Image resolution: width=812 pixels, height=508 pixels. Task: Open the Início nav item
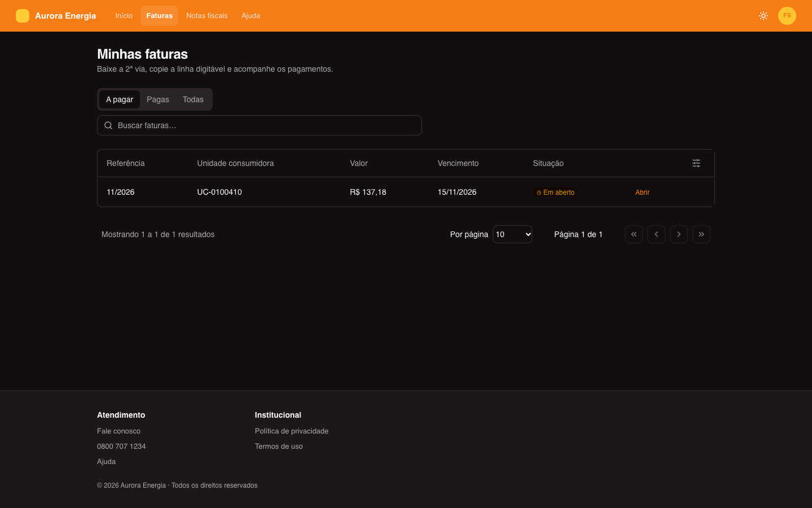pos(124,16)
